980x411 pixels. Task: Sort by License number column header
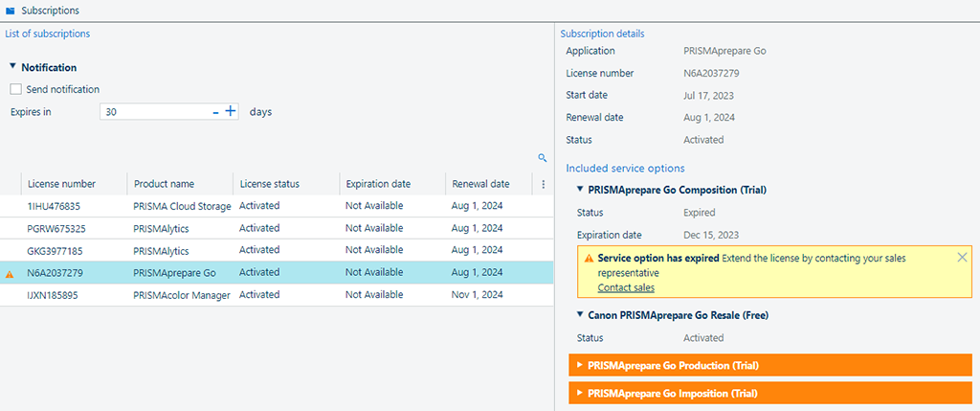point(61,184)
